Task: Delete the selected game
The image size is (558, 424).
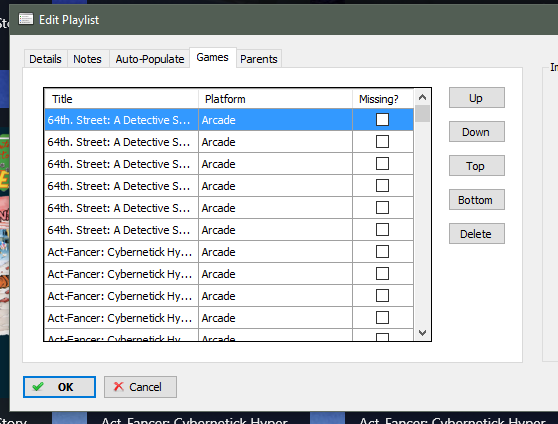Action: 477,234
